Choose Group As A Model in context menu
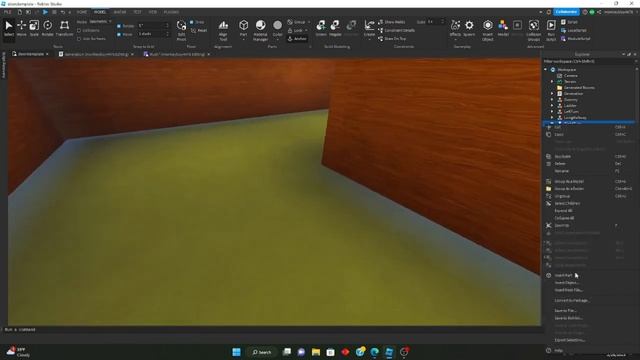 569,181
